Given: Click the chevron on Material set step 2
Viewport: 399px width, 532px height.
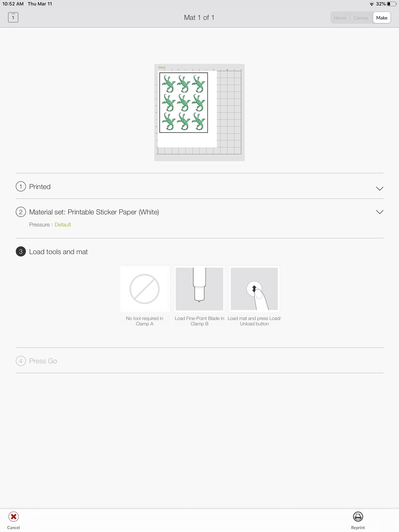Looking at the screenshot, I should pyautogui.click(x=379, y=212).
